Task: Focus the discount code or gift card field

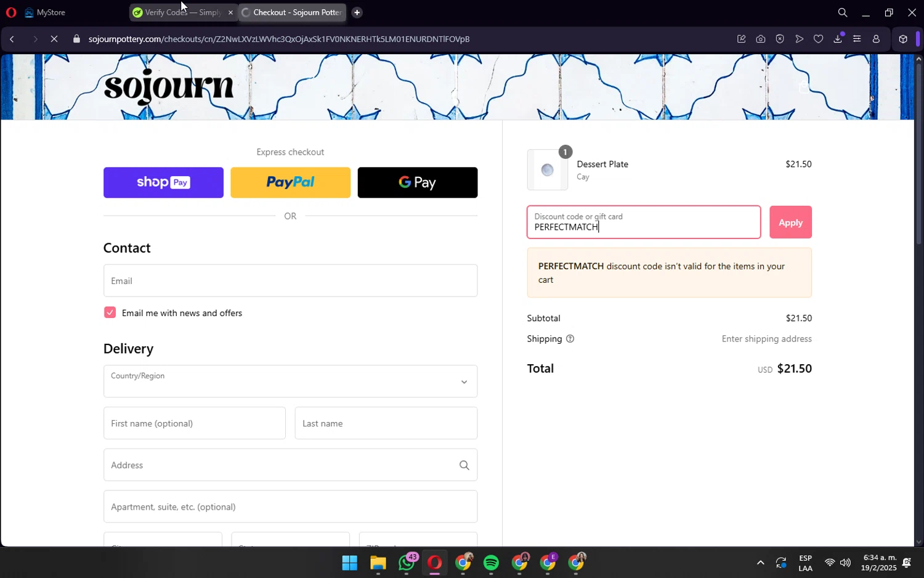Action: pyautogui.click(x=644, y=222)
